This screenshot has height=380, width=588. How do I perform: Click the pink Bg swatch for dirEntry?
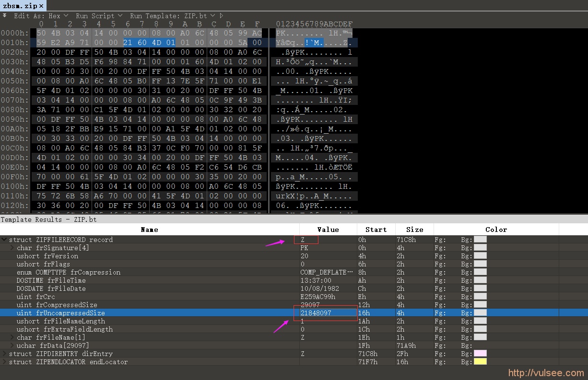pos(480,354)
